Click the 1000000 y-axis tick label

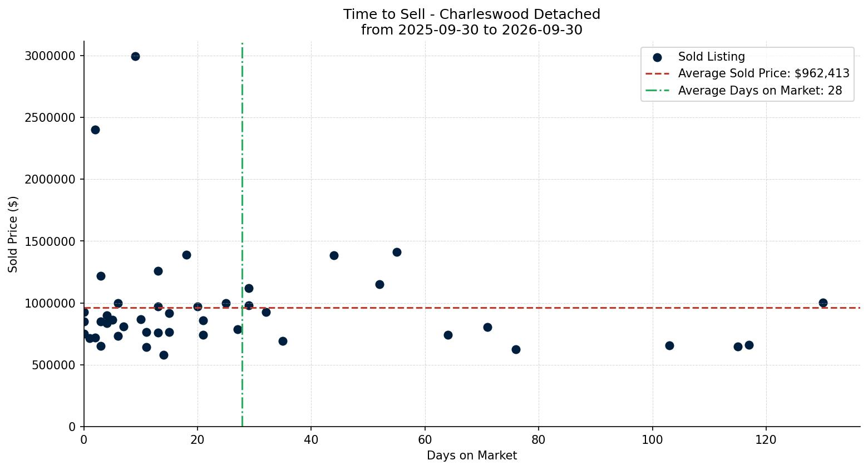pos(50,303)
